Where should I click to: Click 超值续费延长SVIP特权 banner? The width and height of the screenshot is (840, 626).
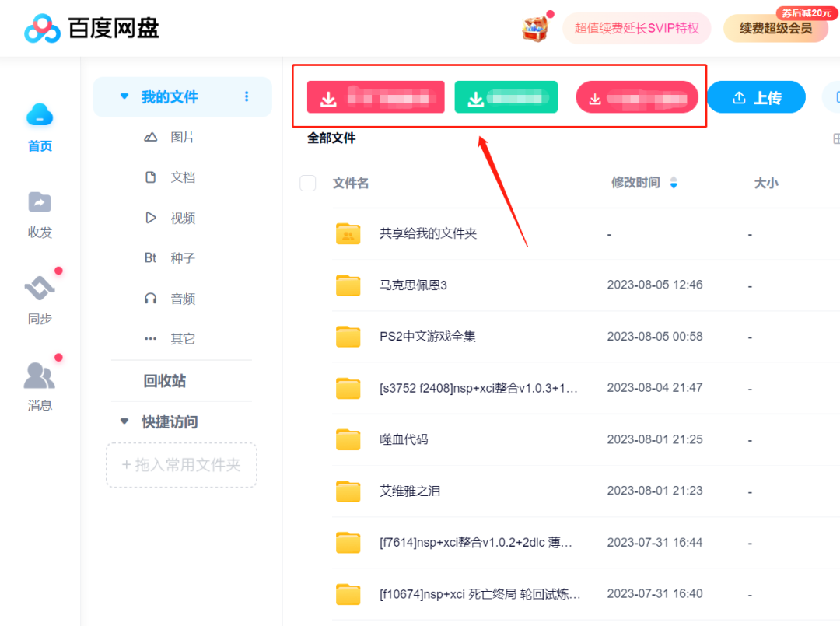(x=636, y=28)
